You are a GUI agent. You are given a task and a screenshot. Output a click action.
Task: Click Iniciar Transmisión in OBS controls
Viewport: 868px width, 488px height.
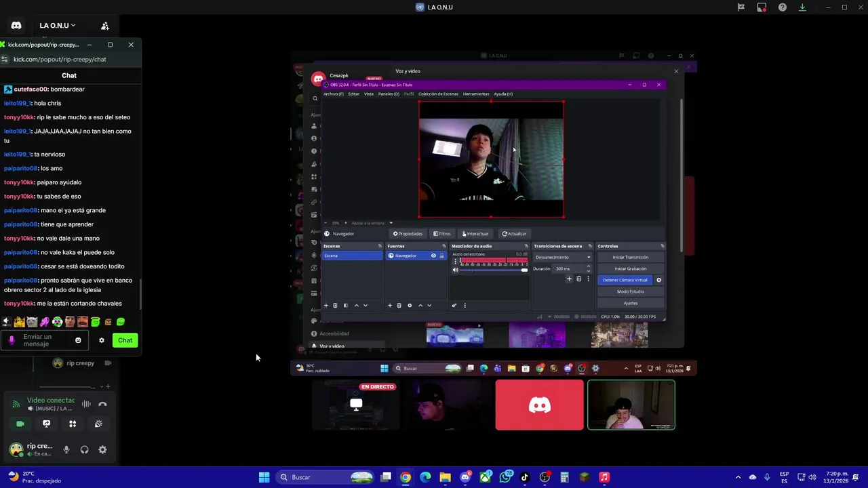(631, 257)
